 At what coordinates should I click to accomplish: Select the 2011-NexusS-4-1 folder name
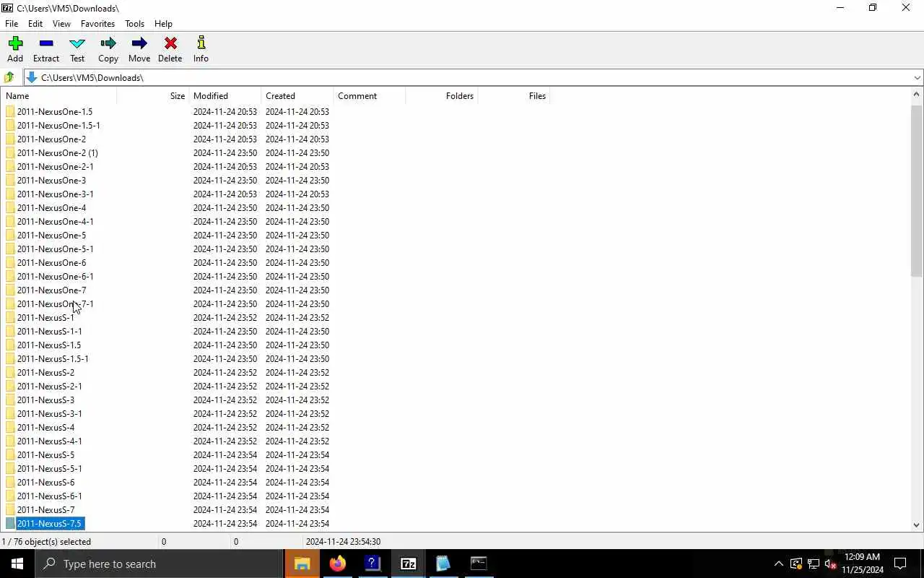coord(50,441)
